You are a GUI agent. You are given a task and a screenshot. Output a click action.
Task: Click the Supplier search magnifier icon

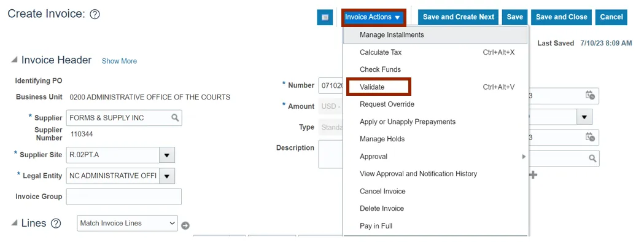coord(175,118)
